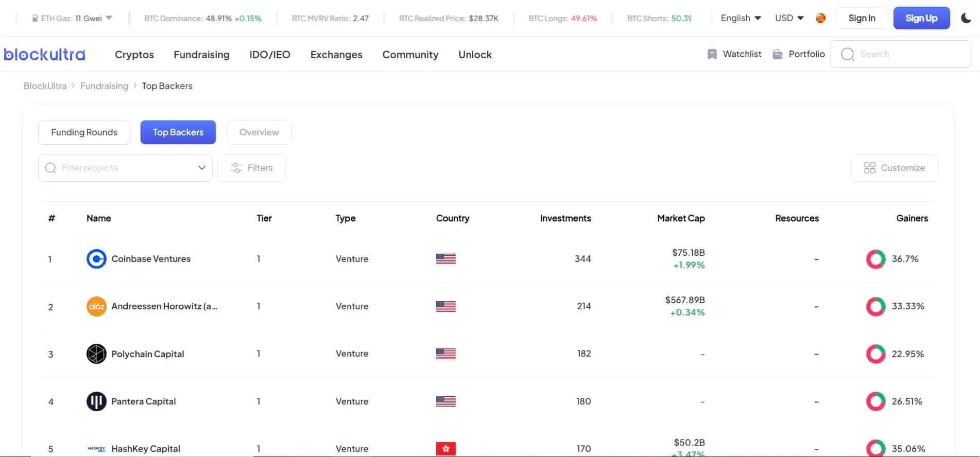This screenshot has height=457, width=980.
Task: Click the Customize grid icon
Action: (869, 168)
